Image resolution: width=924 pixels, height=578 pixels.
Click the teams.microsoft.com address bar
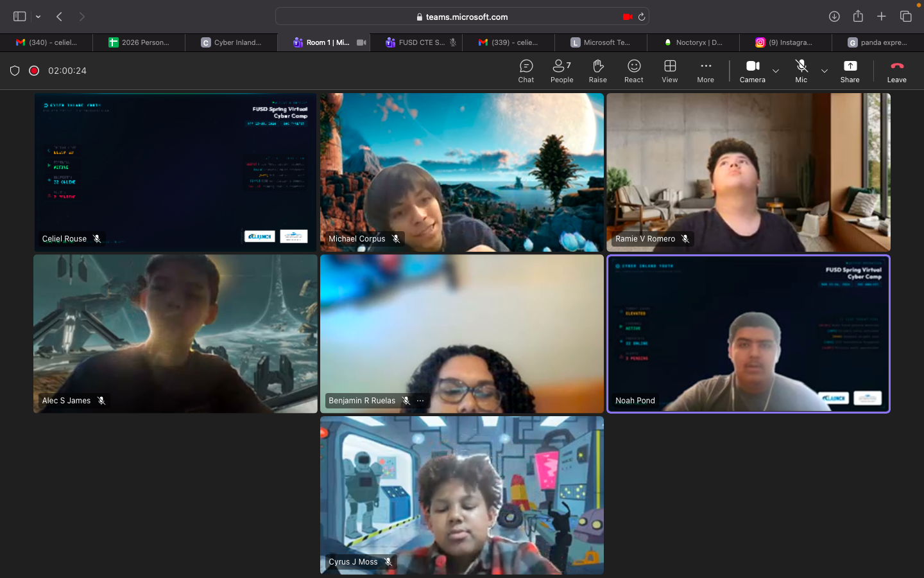click(462, 17)
